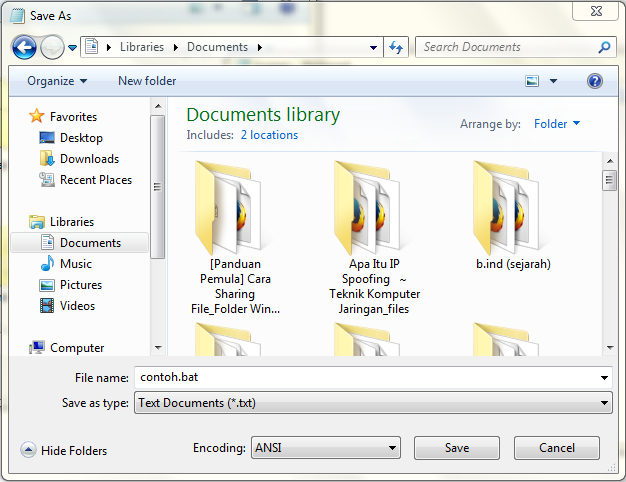Refresh the Documents folder view
Image resolution: width=626 pixels, height=482 pixels.
click(x=396, y=48)
